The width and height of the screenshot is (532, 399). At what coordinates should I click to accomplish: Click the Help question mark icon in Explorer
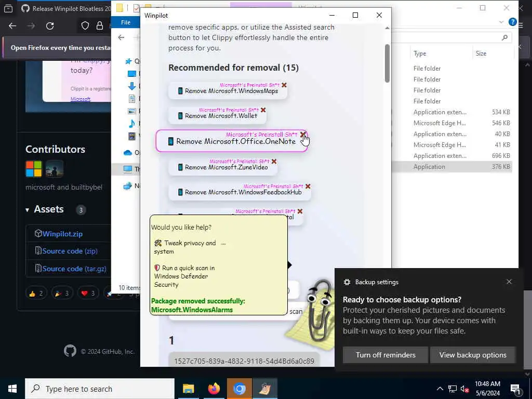[512, 22]
